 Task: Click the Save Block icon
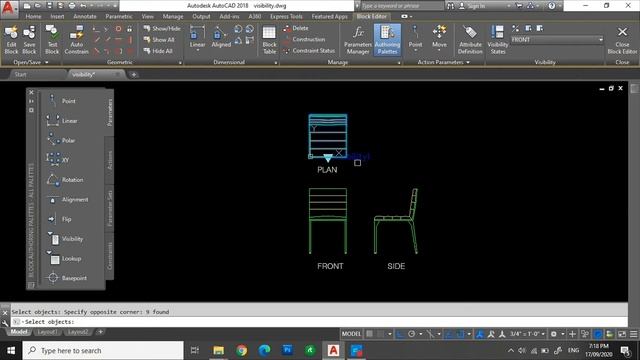coord(29,40)
